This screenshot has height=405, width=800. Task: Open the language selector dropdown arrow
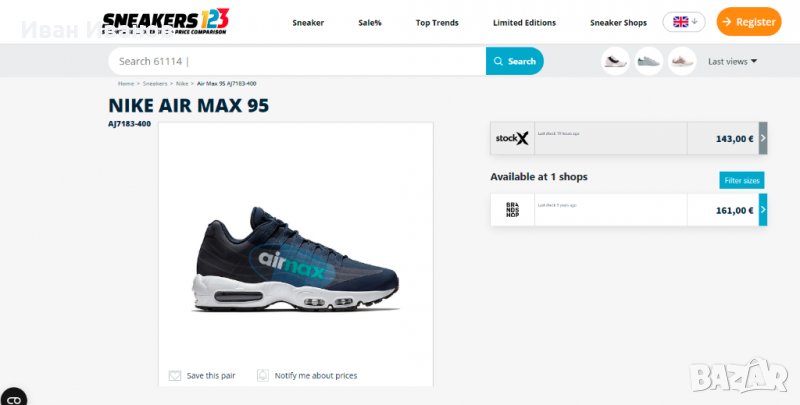(x=695, y=22)
